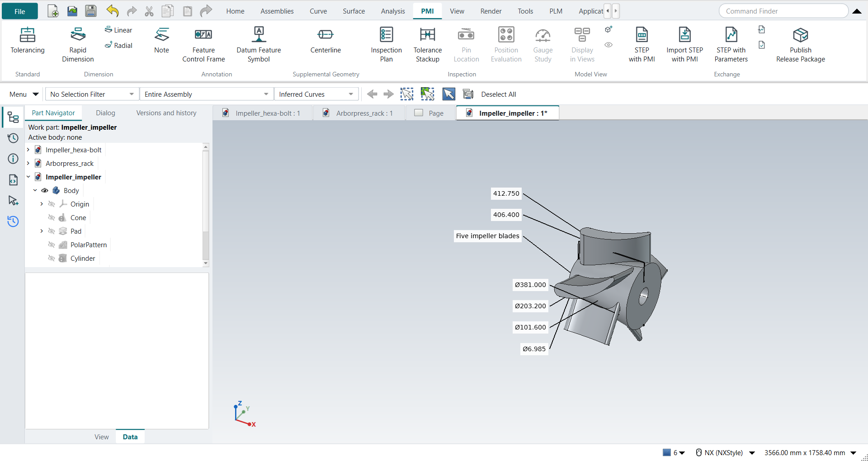Image resolution: width=868 pixels, height=461 pixels.
Task: Save with the floppy disk icon
Action: (91, 11)
